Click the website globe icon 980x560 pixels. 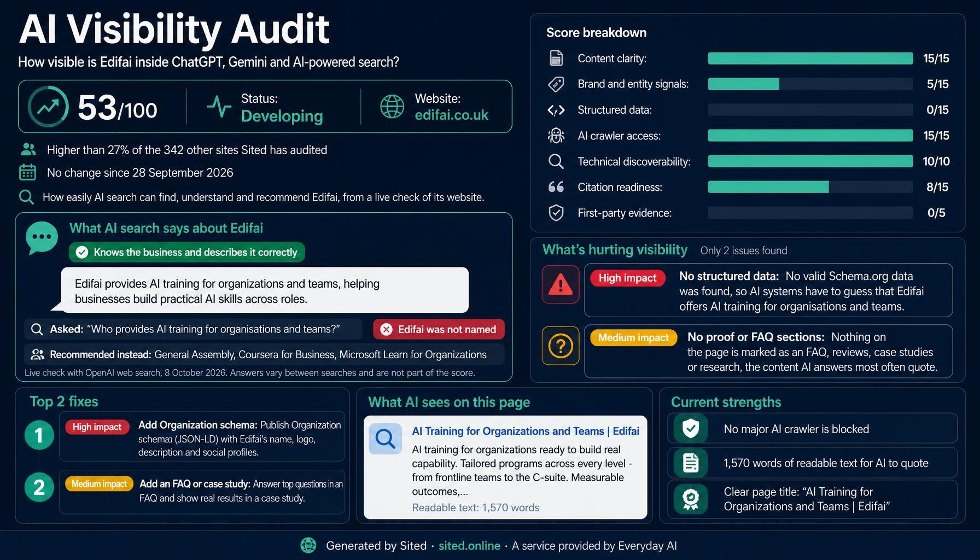pyautogui.click(x=392, y=107)
